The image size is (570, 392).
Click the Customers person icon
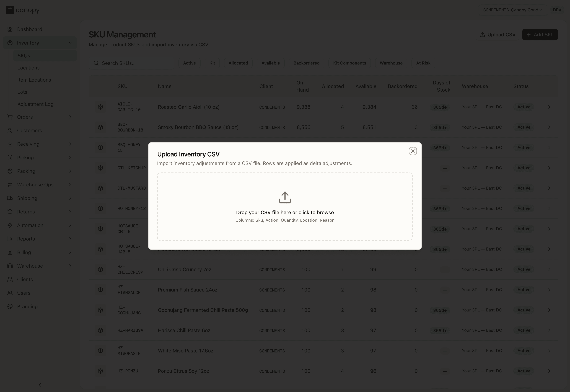click(10, 130)
